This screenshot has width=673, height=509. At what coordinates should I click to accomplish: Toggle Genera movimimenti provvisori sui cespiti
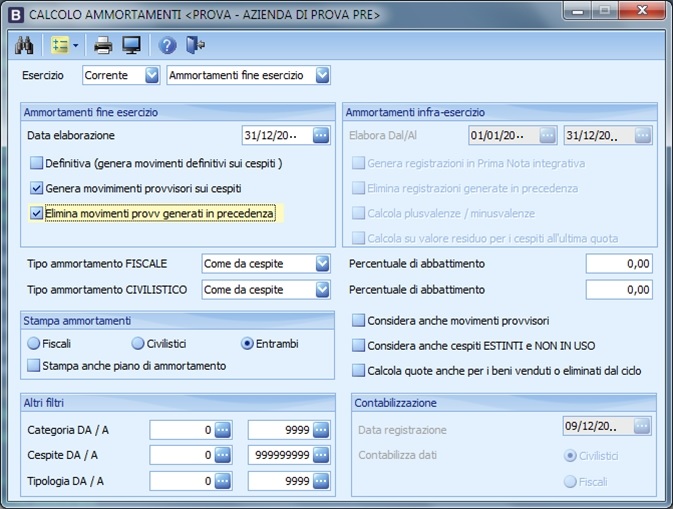[x=36, y=188]
